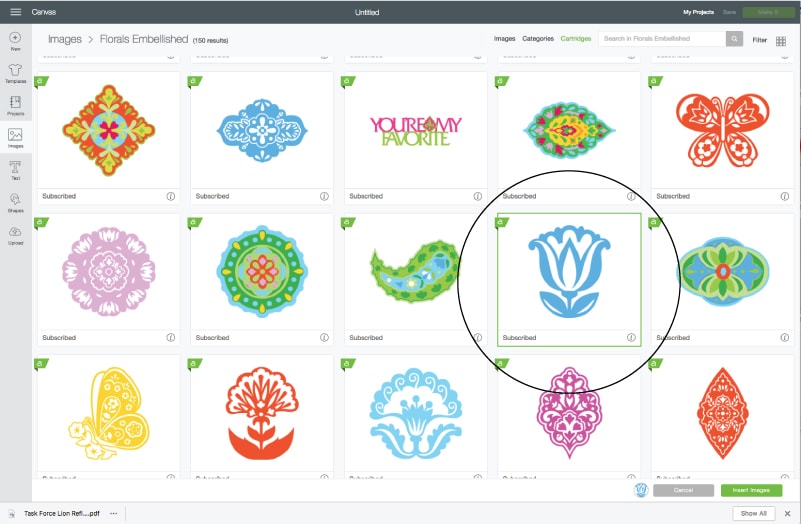Switch to the Categories tab
The height and width of the screenshot is (524, 801).
click(538, 38)
